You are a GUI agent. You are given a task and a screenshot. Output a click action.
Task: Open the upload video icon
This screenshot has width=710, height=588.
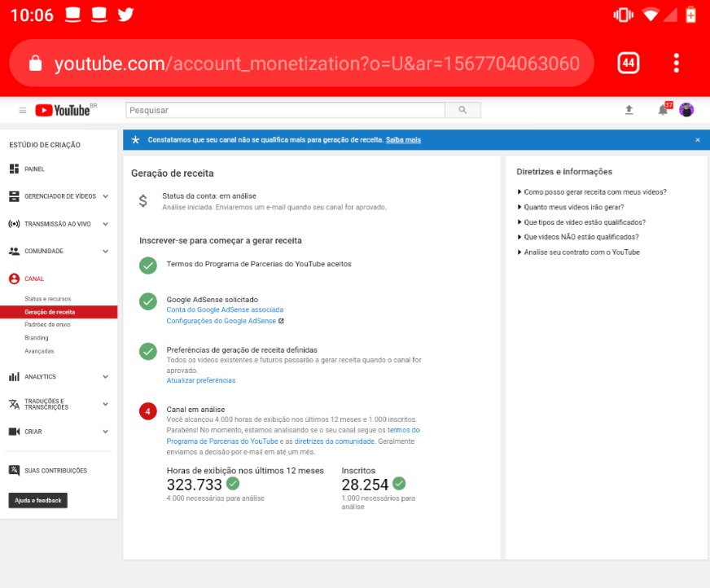tap(629, 110)
